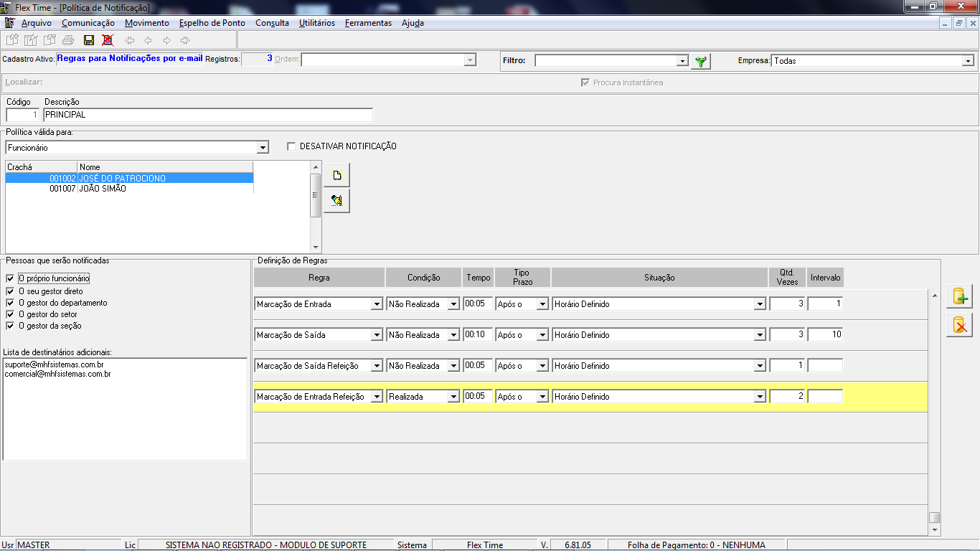Viewport: 980px width, 551px height.
Task: Go to last record double-right arrow
Action: coord(185,40)
